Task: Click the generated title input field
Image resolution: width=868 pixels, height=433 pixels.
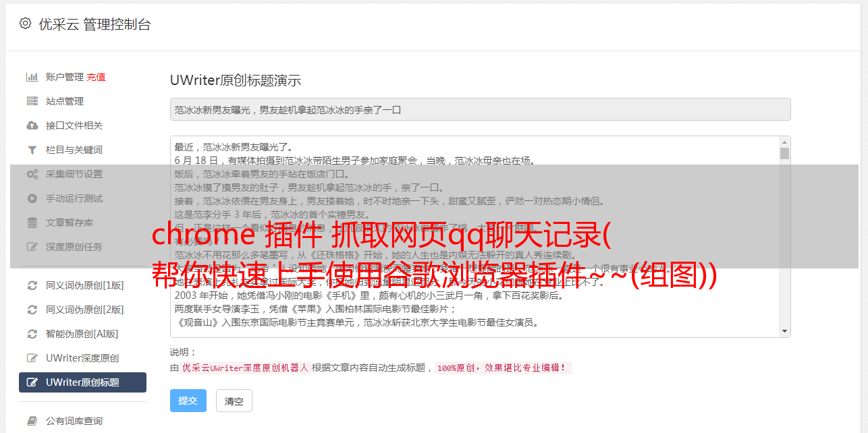Action: pos(480,109)
